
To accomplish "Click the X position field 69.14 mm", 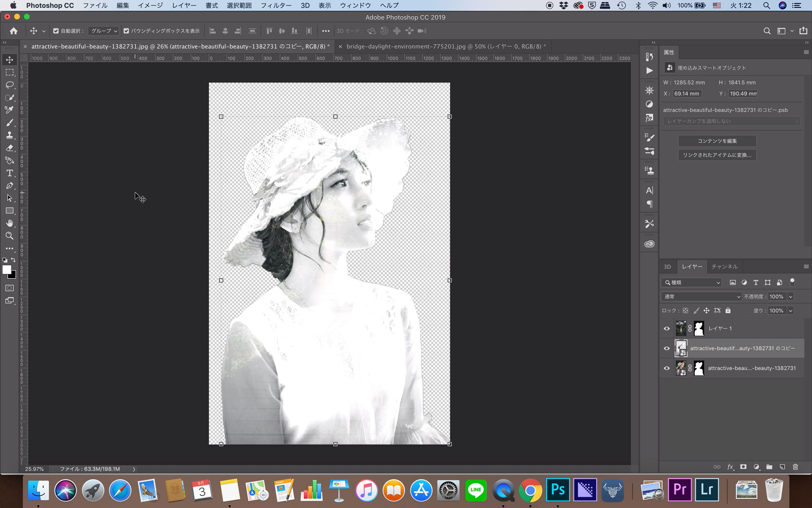I will (686, 94).
